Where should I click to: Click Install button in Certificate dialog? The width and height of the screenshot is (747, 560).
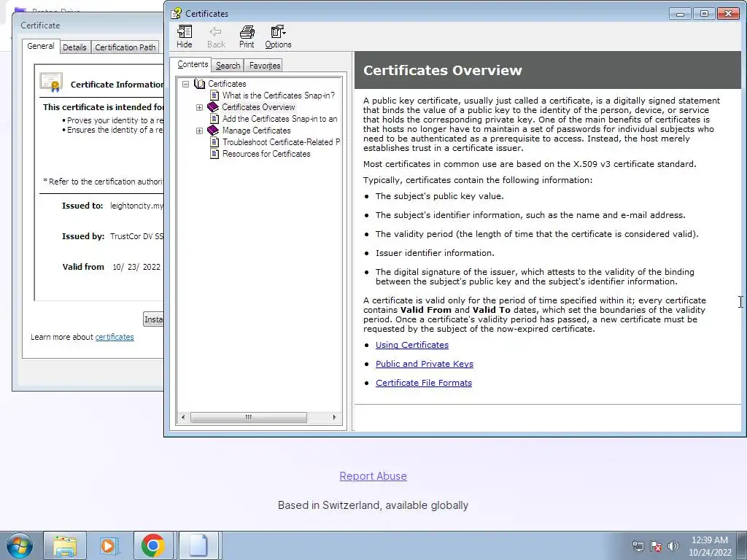tap(153, 319)
